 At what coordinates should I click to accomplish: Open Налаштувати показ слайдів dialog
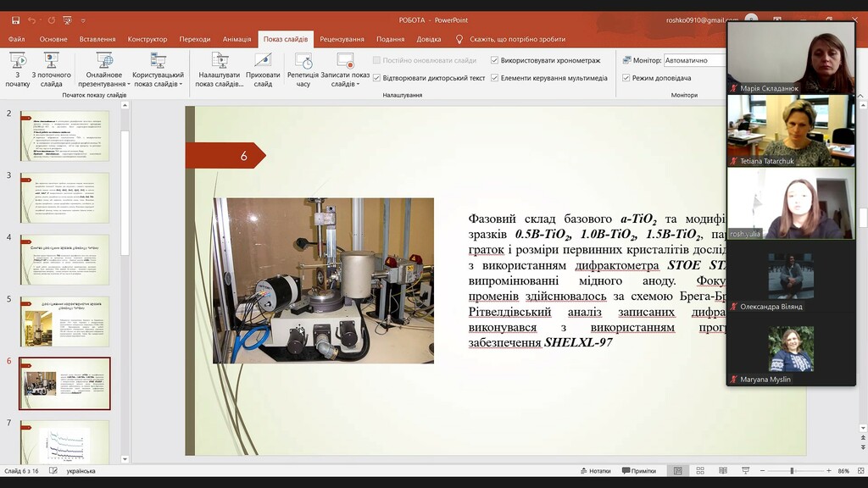click(220, 69)
